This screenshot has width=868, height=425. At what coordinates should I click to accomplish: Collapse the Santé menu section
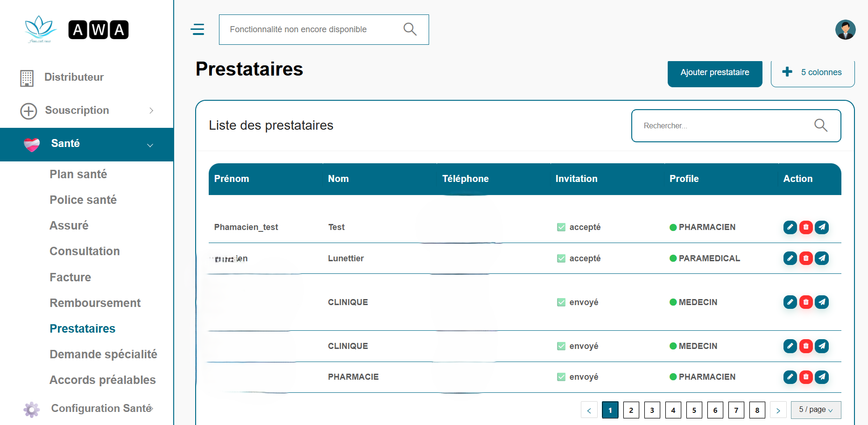pos(87,145)
